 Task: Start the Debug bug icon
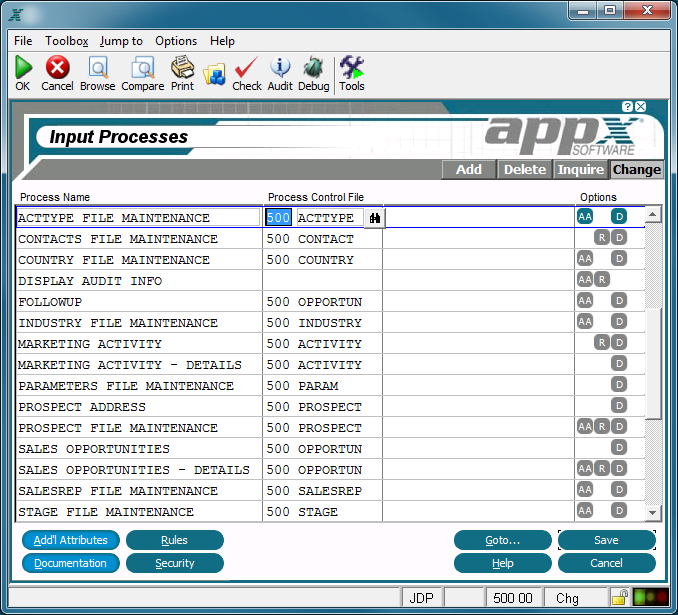(x=313, y=67)
